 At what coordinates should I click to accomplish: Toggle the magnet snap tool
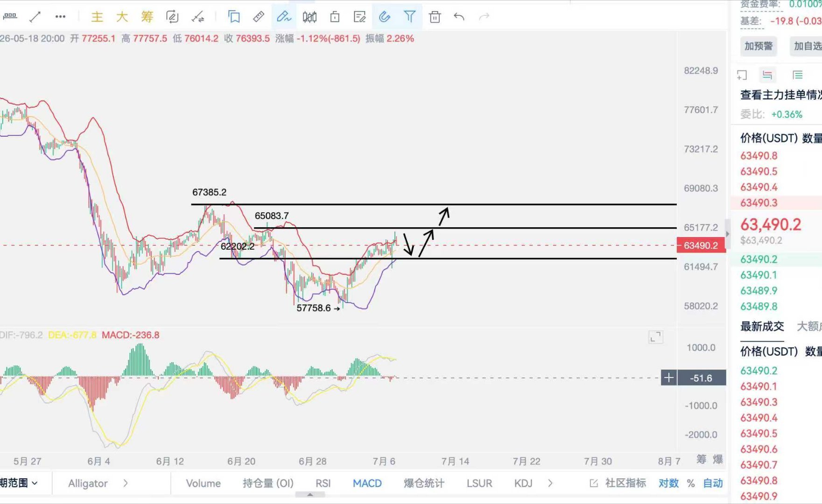(x=385, y=17)
